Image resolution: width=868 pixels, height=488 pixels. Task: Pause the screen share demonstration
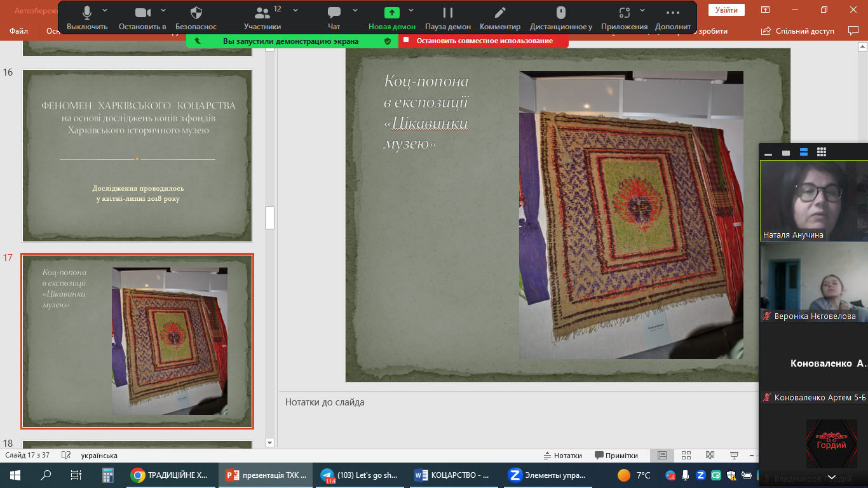pyautogui.click(x=448, y=18)
